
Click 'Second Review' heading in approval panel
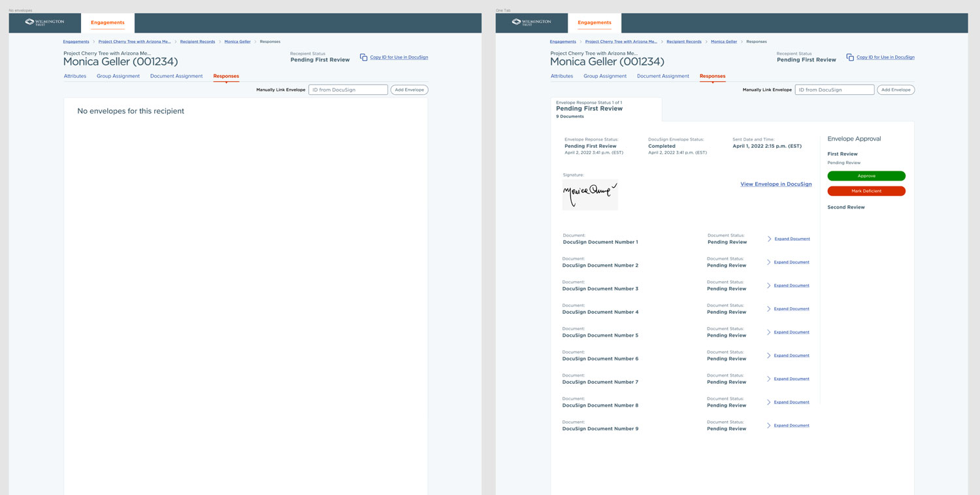coord(846,207)
